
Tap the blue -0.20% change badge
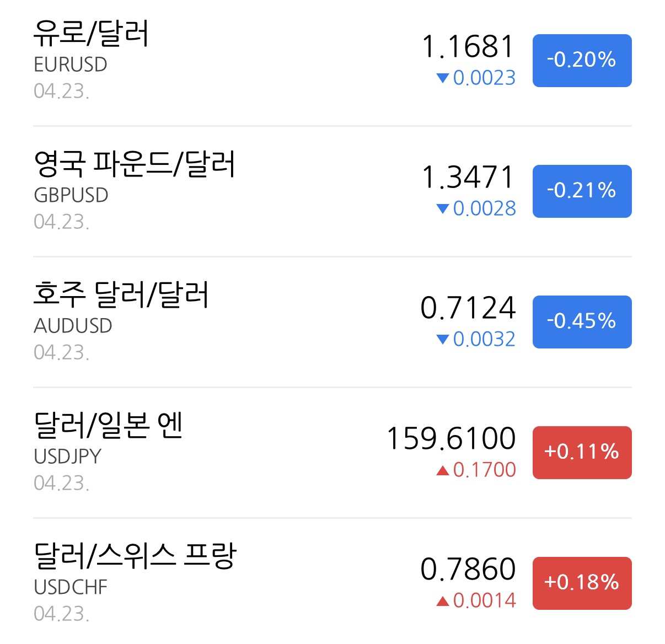coord(582,60)
